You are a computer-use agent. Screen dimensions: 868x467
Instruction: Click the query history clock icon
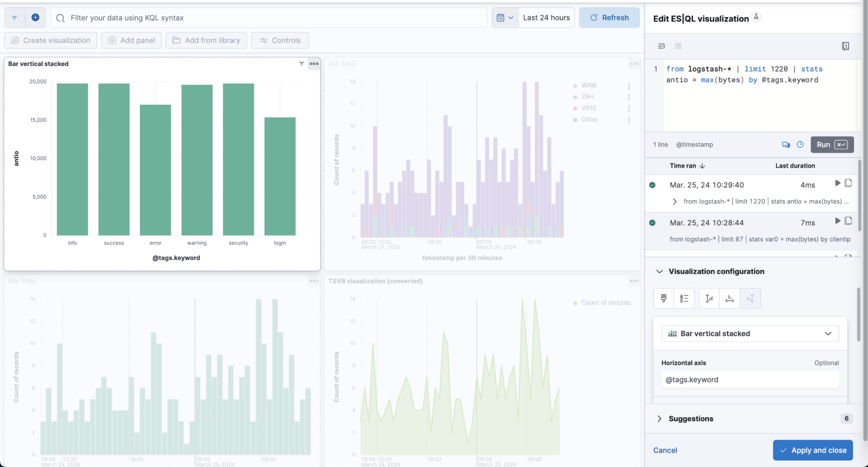(800, 145)
